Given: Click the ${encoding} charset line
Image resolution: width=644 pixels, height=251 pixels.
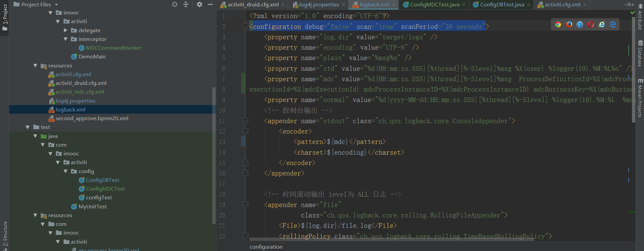Looking at the screenshot, I should (x=349, y=152).
